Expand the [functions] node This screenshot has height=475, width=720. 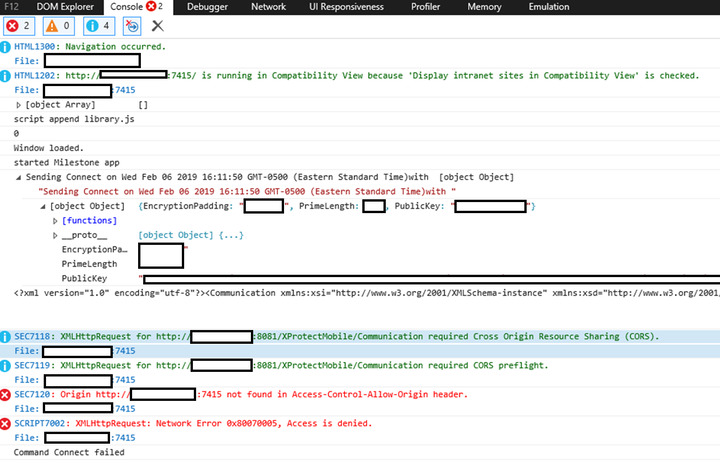[x=56, y=220]
